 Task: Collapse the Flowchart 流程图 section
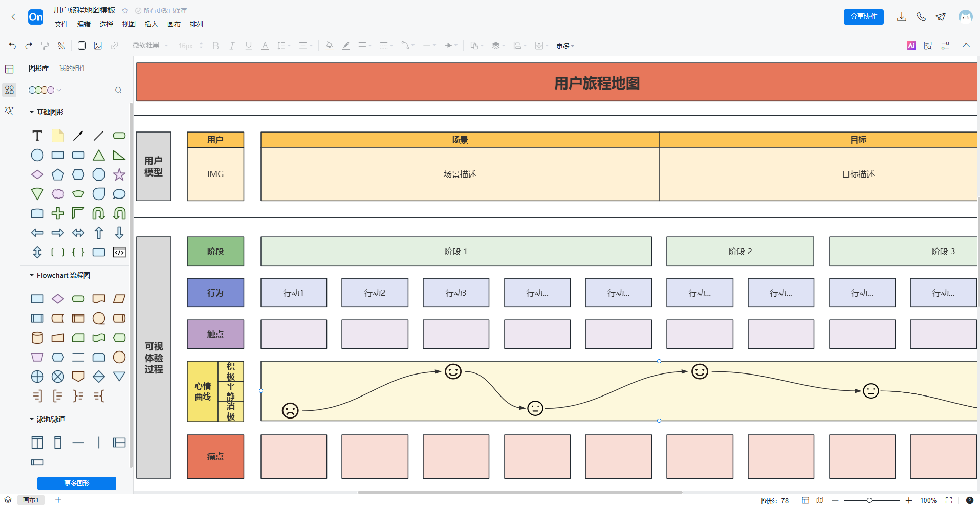pyautogui.click(x=32, y=275)
